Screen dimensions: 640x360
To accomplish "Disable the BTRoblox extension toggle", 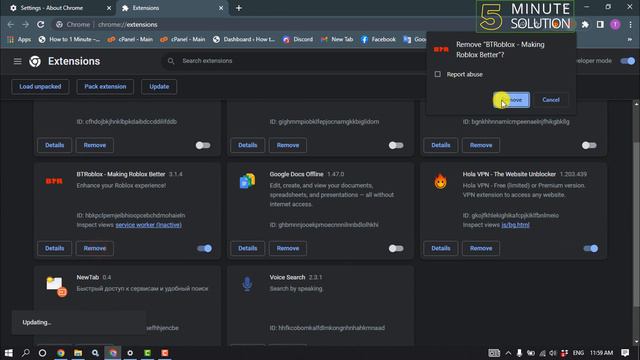I will tap(204, 248).
